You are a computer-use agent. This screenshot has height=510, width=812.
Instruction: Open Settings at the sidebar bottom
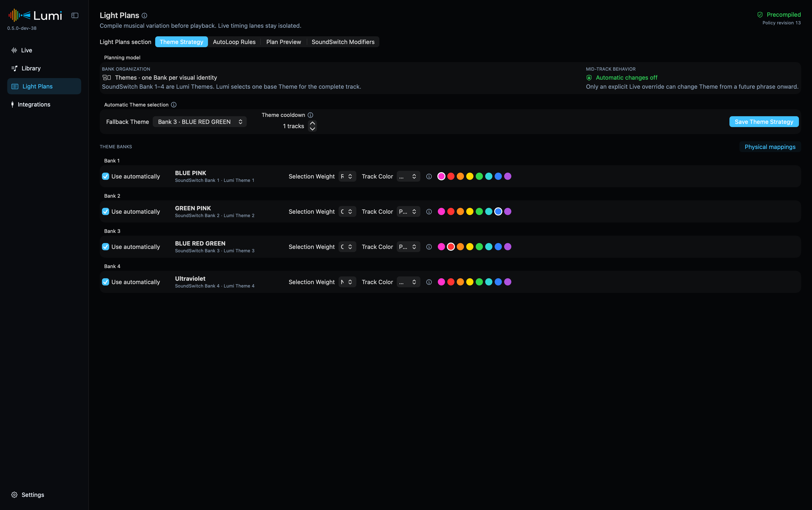click(44, 494)
